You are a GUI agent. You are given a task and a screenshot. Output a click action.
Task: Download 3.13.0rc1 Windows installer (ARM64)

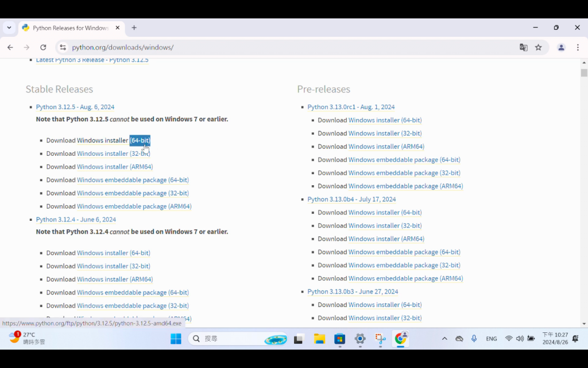(386, 147)
